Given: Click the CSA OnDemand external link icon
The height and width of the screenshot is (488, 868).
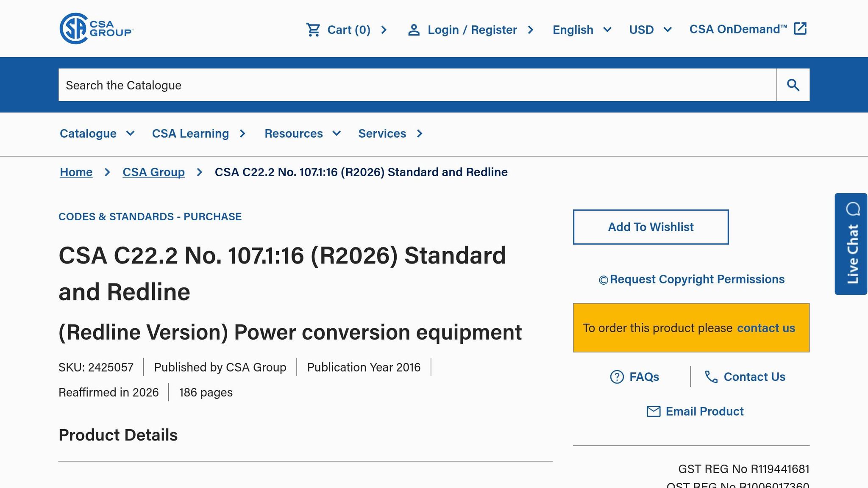Looking at the screenshot, I should tap(800, 29).
